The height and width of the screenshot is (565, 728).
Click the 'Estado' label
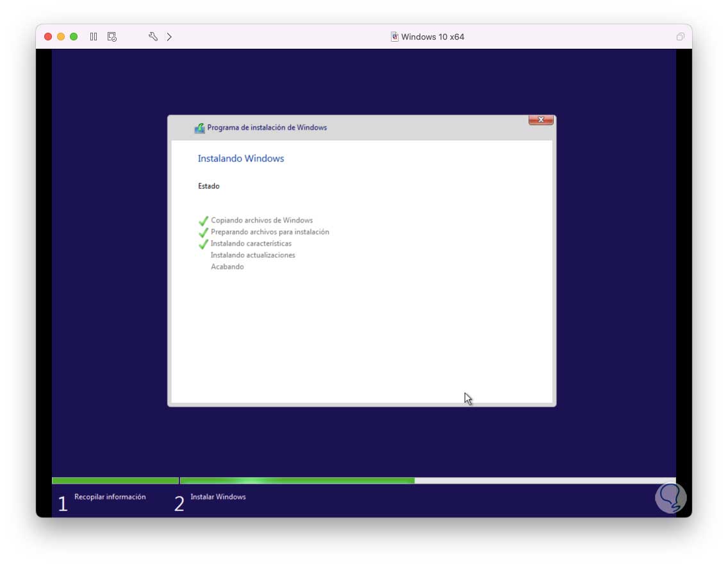[x=208, y=186]
